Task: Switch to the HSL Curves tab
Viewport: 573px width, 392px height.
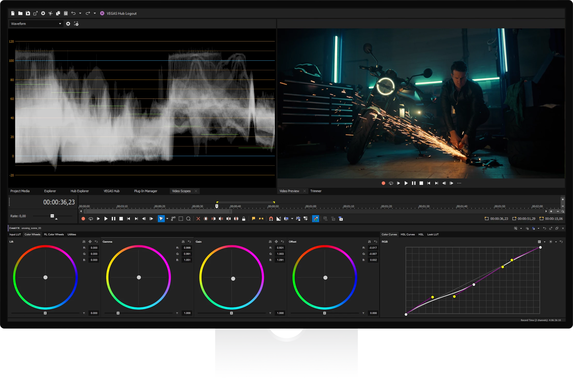Action: [x=408, y=234]
